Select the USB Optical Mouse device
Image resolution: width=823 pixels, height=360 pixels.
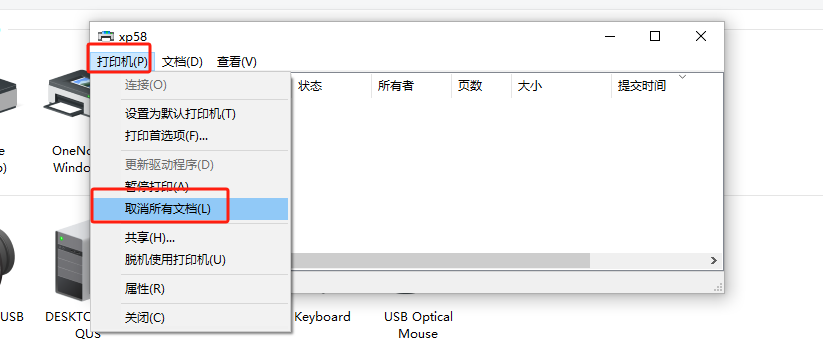[418, 325]
